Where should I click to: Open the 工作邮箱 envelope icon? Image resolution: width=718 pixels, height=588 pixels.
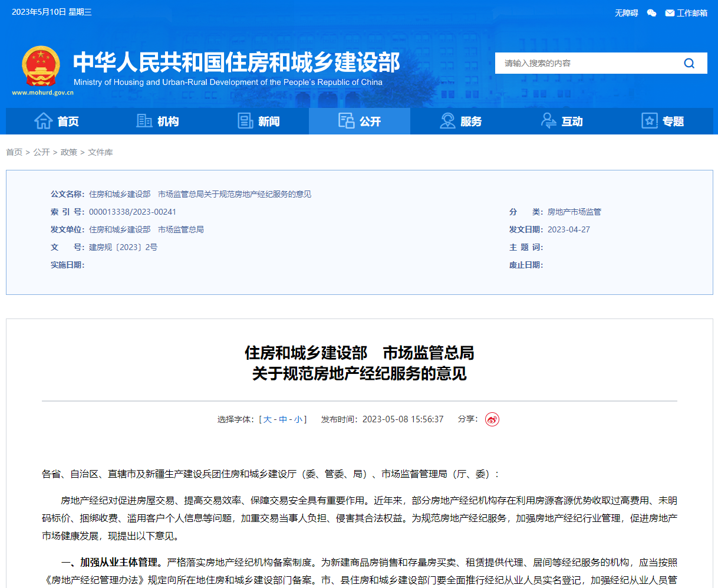[670, 13]
